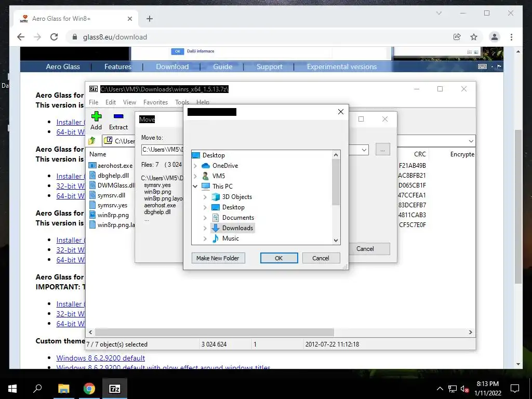Select the Downloads folder in the tree
532x399 pixels.
[233, 228]
